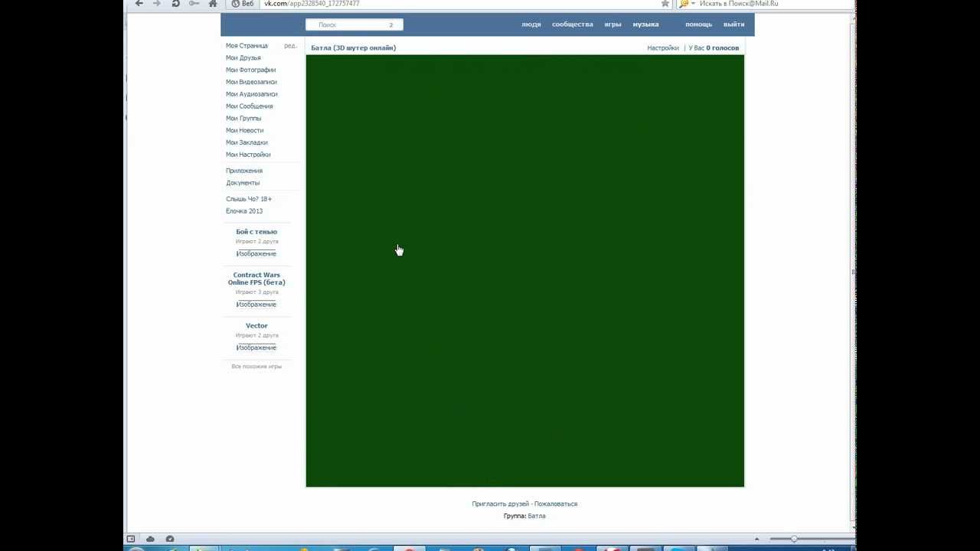Go back with the browser back arrow

139,4
